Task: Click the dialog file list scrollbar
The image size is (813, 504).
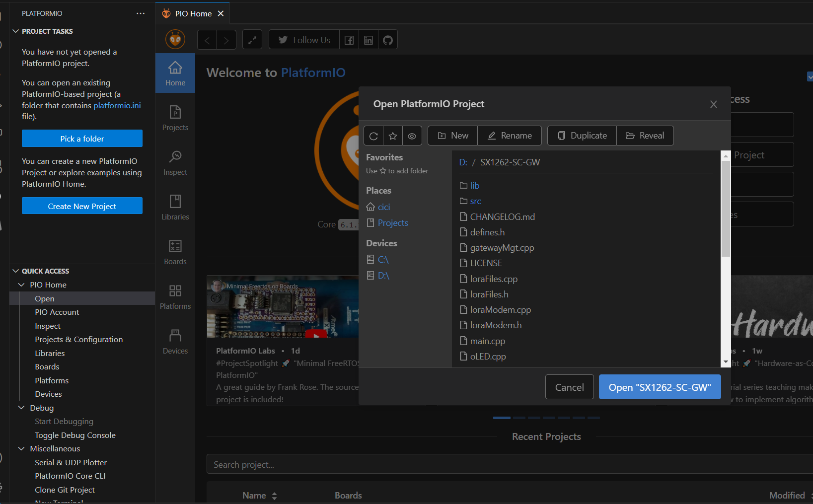Action: [x=726, y=209]
